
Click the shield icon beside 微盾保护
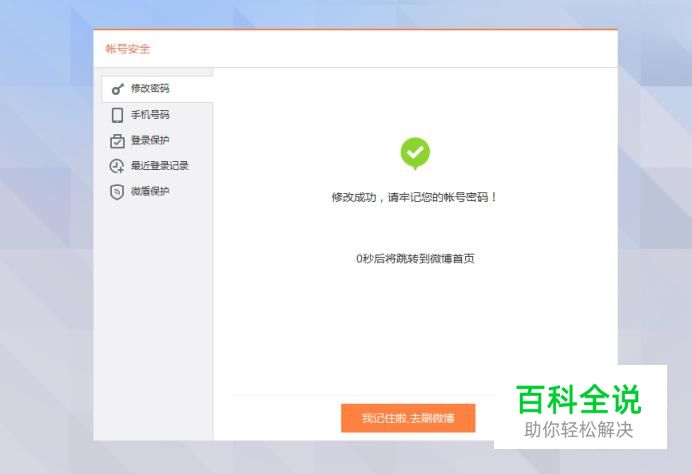click(x=117, y=192)
